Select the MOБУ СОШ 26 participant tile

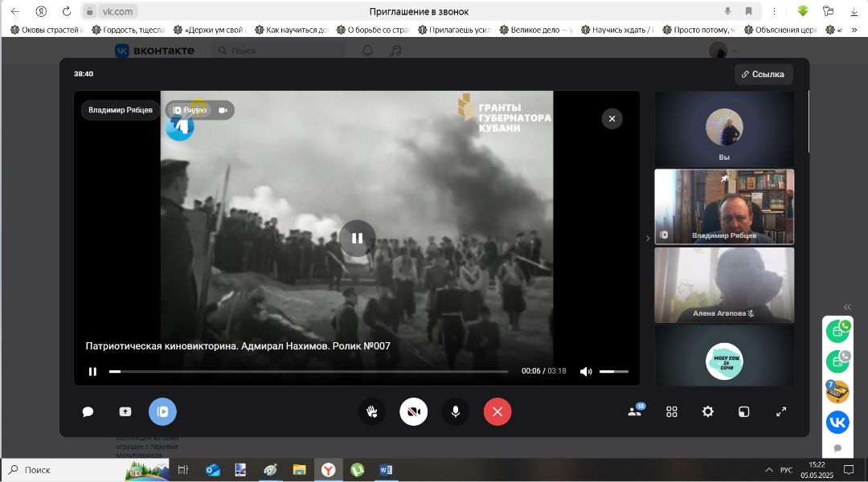click(x=724, y=355)
